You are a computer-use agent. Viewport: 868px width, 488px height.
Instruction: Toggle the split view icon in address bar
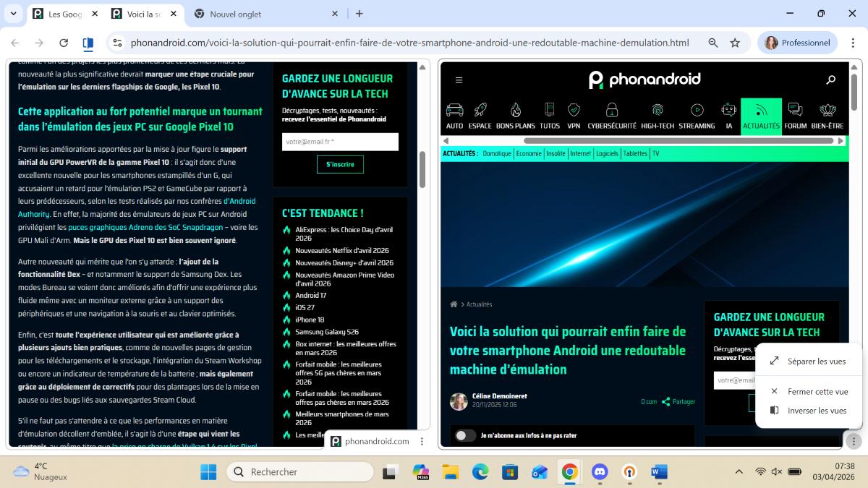(x=88, y=43)
